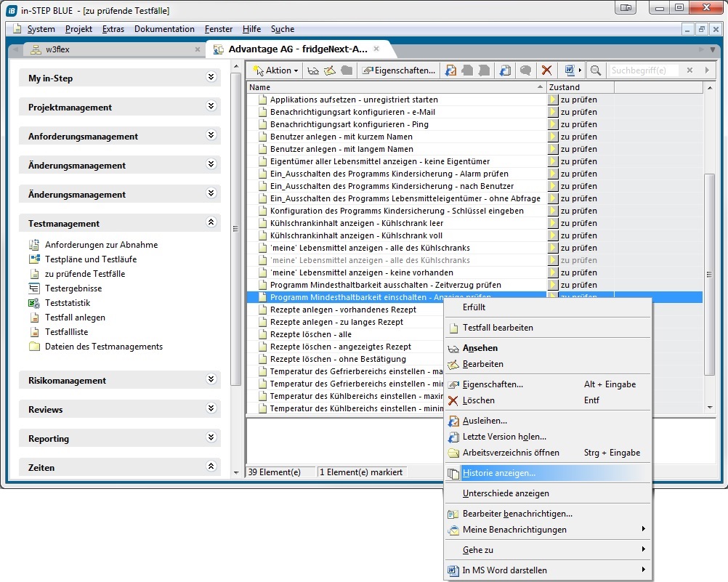The image size is (728, 582).
Task: Click the red X delete toolbar icon
Action: [x=546, y=70]
